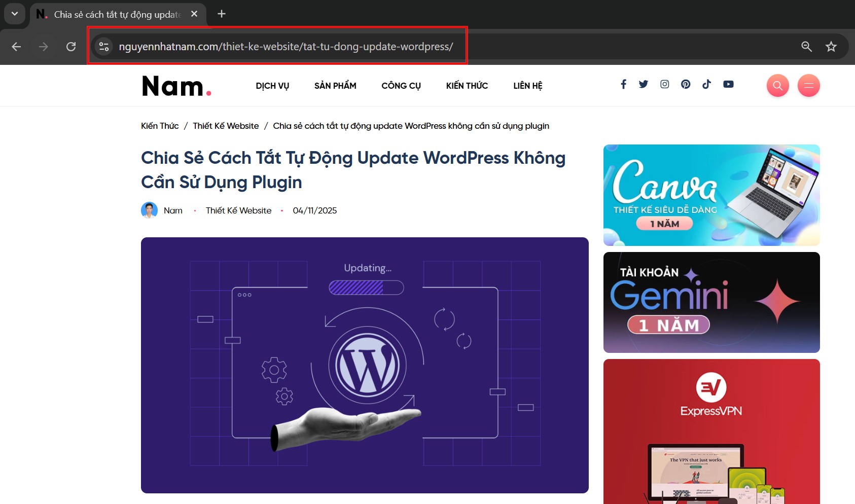Screen dimensions: 855x504
Task: Switch to the KIẾN THỨC menu item
Action: [467, 85]
